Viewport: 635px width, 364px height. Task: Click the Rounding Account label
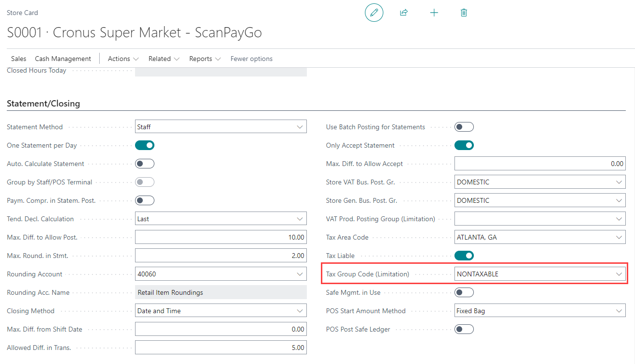[x=34, y=274]
